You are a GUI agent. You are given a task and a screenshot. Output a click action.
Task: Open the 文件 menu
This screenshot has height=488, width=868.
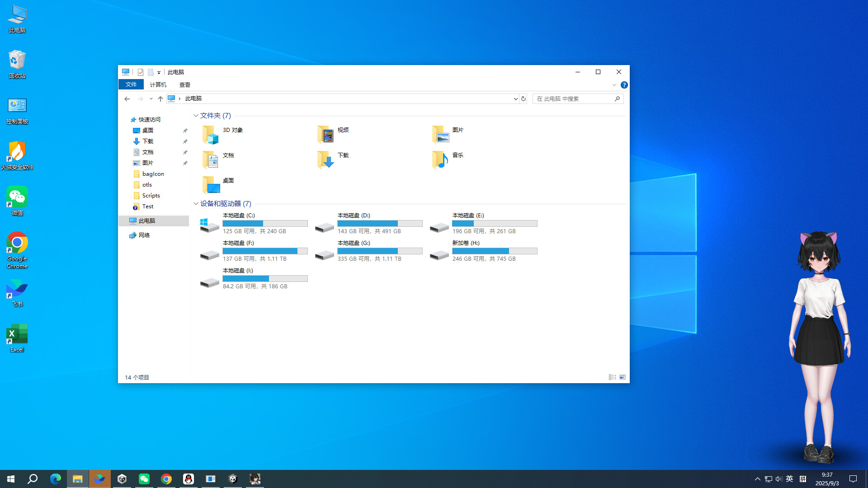[x=131, y=84]
